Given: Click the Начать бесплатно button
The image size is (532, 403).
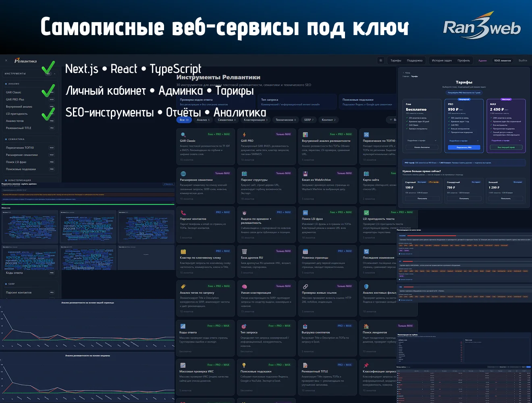Looking at the screenshot, I should (422, 147).
